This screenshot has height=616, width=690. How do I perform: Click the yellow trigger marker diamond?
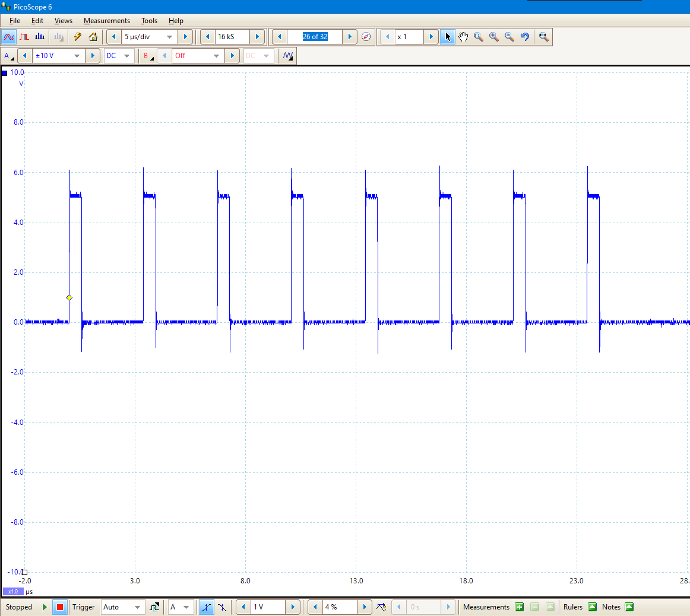[x=69, y=298]
